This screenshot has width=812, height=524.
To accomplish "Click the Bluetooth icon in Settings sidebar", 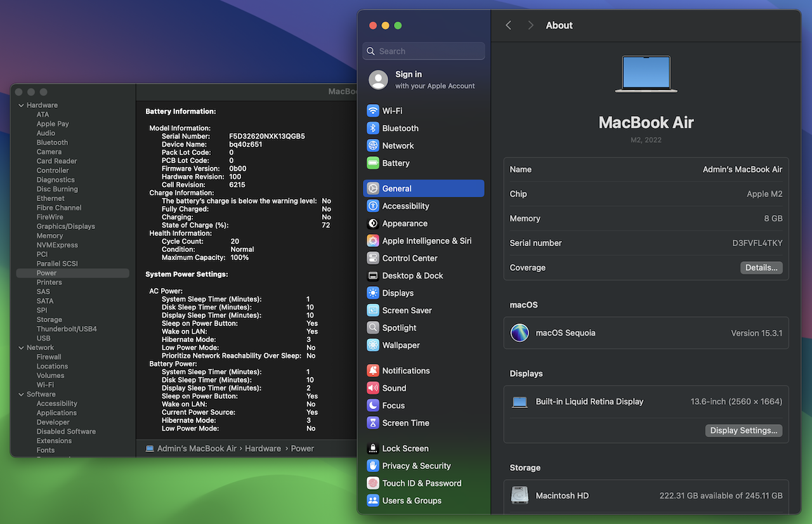I will (x=373, y=128).
